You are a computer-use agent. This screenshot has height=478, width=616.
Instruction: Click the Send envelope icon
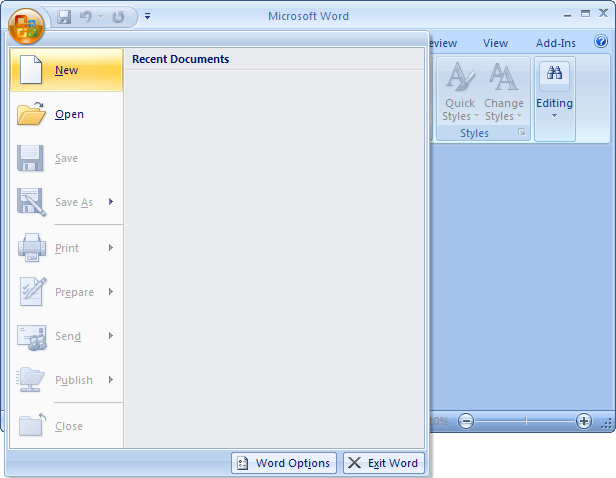[x=32, y=337]
